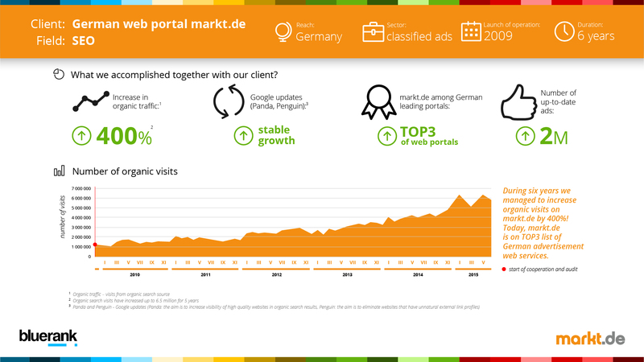Click the red start of cooperation marker on chart

95,245
